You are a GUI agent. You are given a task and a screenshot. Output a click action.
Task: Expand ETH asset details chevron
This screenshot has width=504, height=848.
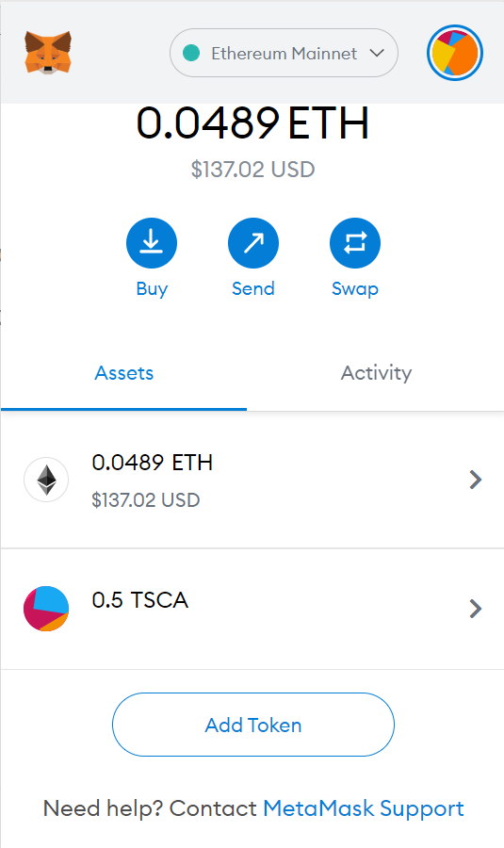pos(476,480)
